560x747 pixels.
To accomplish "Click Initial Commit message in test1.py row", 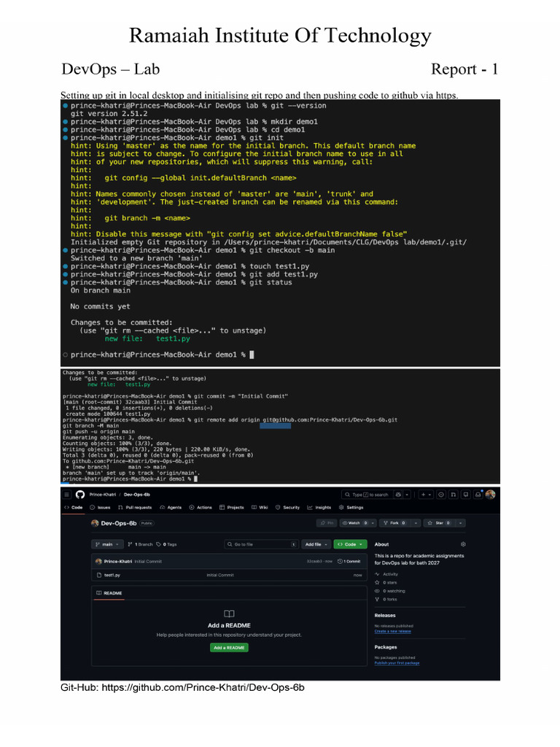I will tap(220, 575).
